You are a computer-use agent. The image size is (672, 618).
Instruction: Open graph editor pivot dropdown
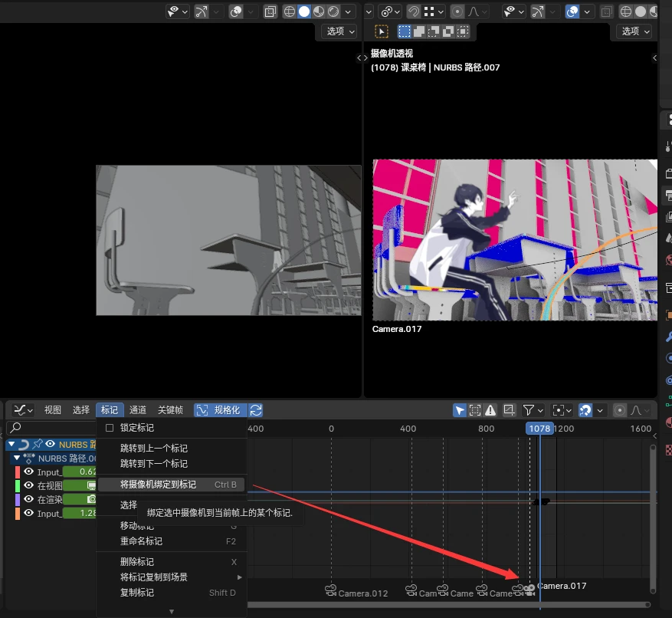562,410
